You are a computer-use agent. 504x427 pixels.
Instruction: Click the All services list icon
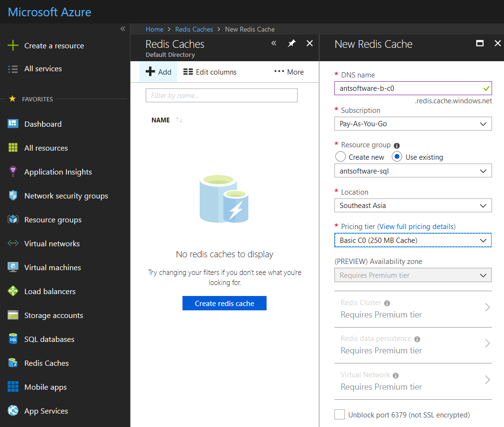(x=13, y=69)
